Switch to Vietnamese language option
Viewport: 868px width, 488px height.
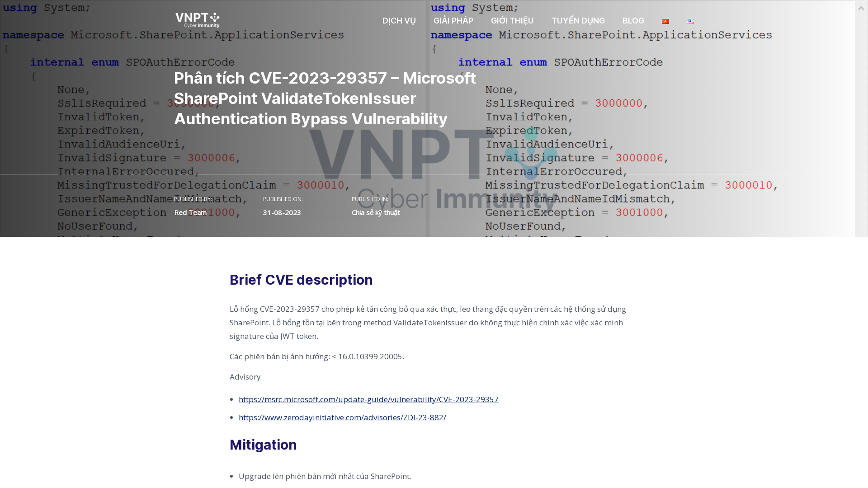665,21
